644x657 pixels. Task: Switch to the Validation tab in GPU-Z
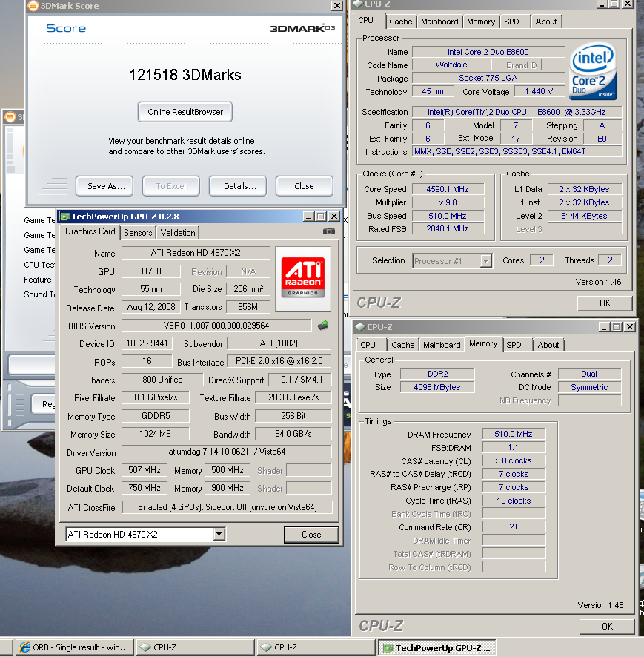click(x=178, y=233)
